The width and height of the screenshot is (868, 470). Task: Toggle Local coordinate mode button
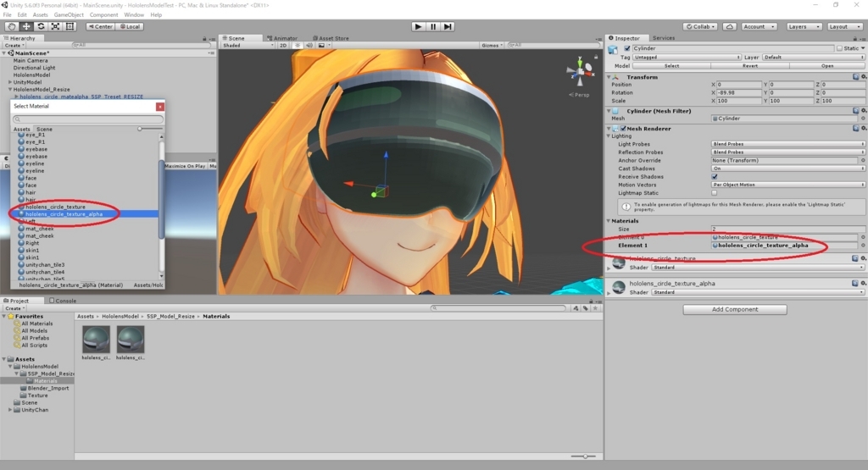130,26
